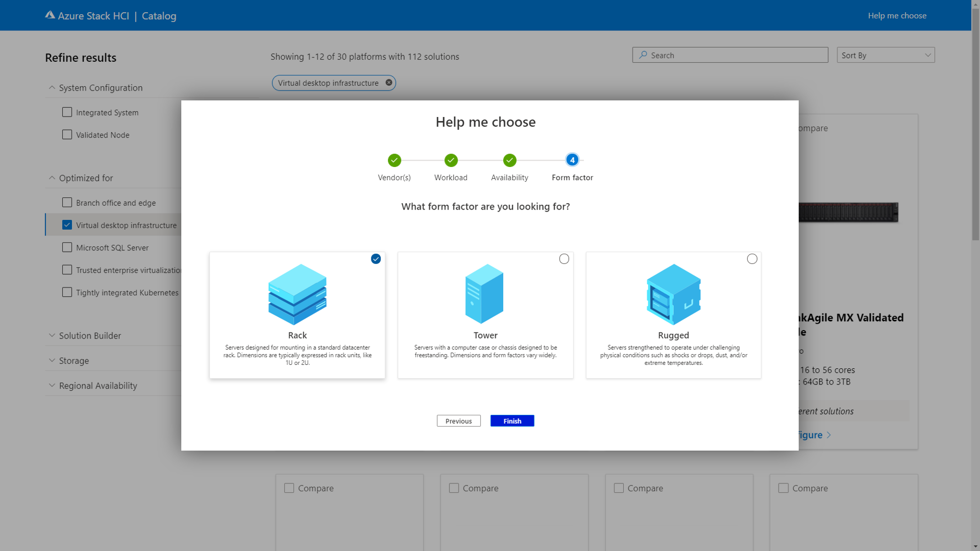Click the Rugged server cube icon

coord(673,294)
